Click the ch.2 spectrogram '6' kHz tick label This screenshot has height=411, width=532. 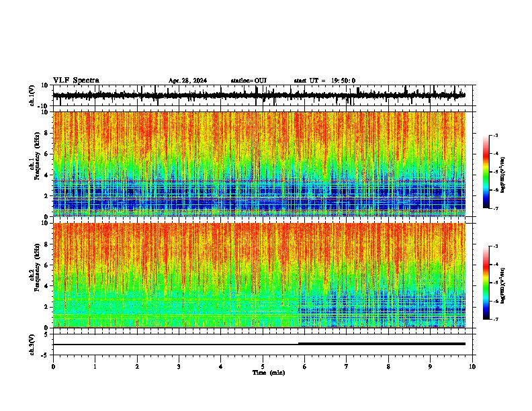point(47,265)
